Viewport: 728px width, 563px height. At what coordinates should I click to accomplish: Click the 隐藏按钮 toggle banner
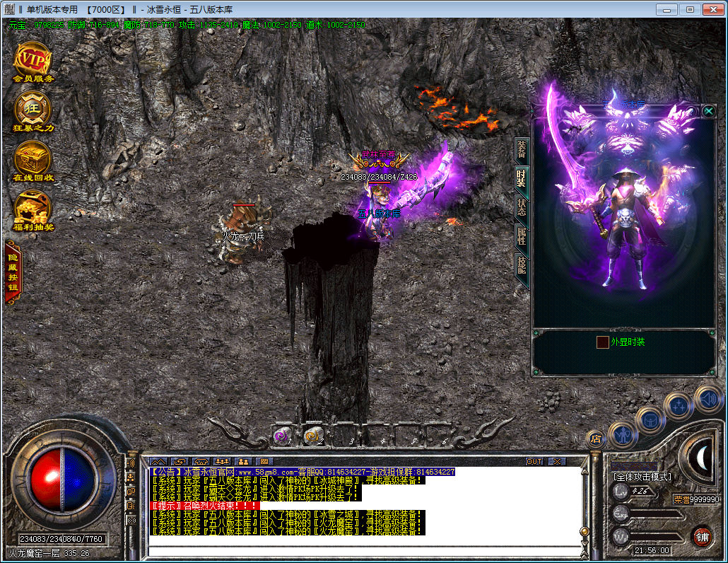(13, 273)
